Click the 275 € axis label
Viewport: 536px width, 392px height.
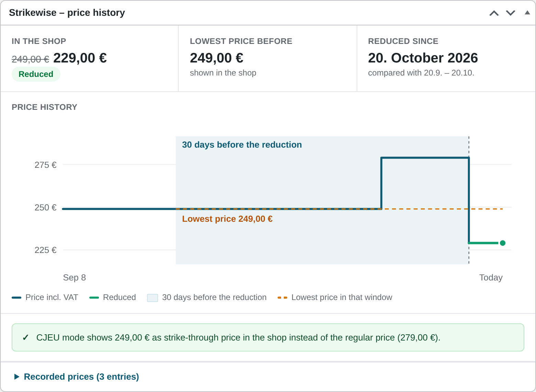pos(45,165)
